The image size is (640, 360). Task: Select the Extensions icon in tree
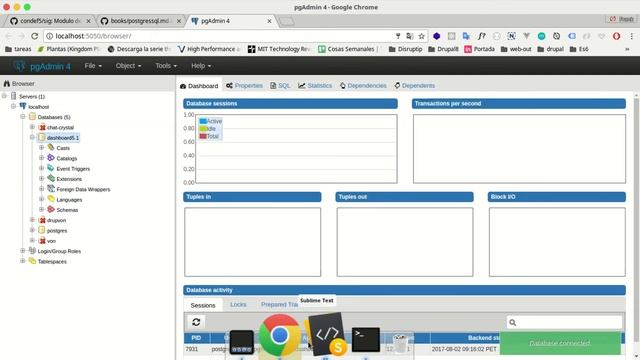pos(51,178)
